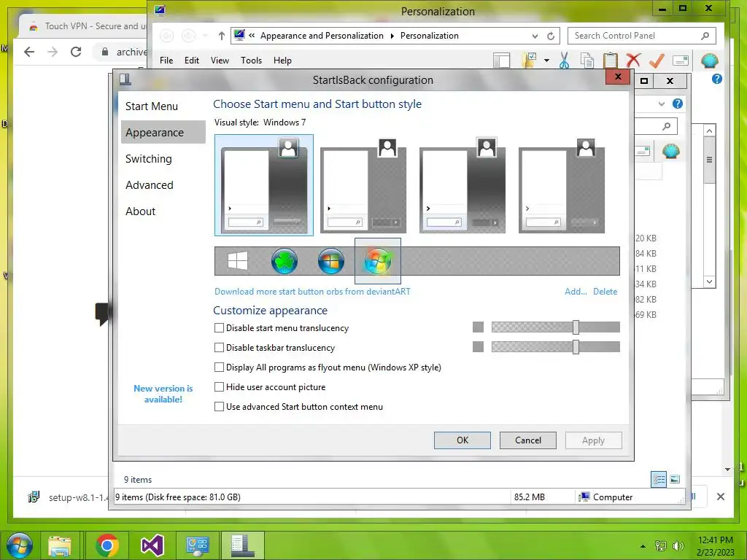Check Use advanced Start button context menu
This screenshot has height=560, width=747.
click(x=219, y=407)
